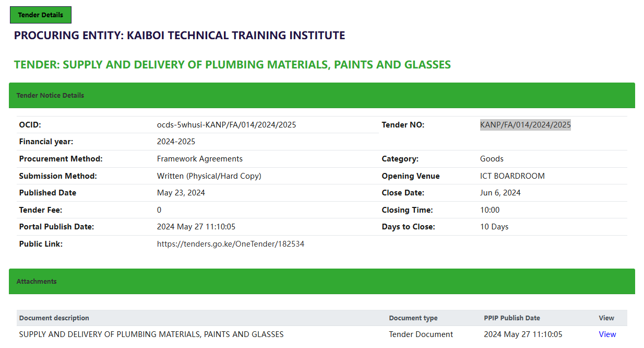Click the View column header
The image size is (644, 348).
(606, 318)
